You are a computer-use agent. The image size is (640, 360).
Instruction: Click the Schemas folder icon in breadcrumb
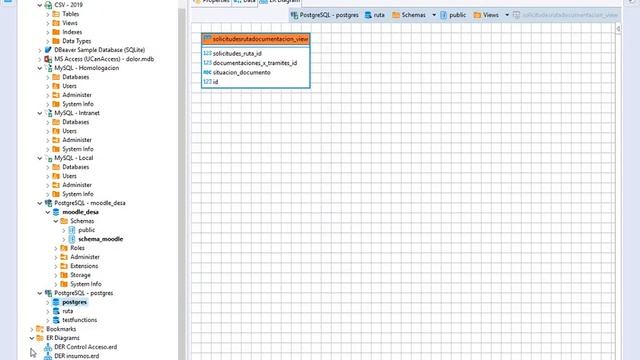coord(396,15)
